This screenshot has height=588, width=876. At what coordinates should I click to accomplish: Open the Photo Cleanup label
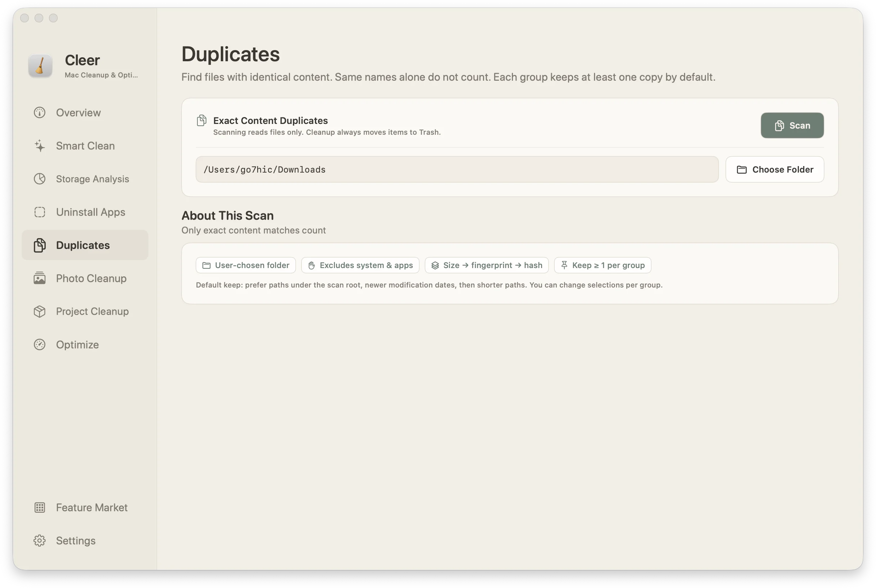(91, 278)
